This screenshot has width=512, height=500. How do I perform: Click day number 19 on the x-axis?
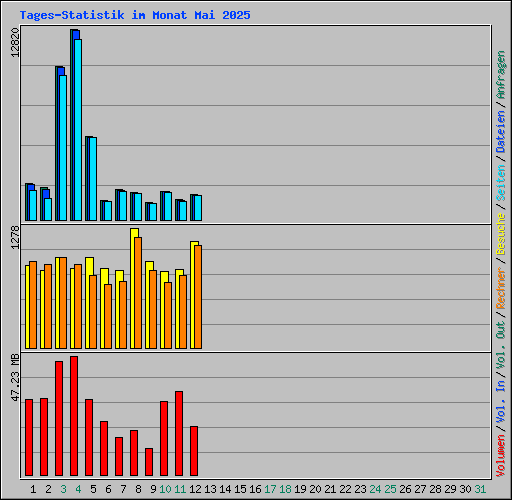(300, 489)
